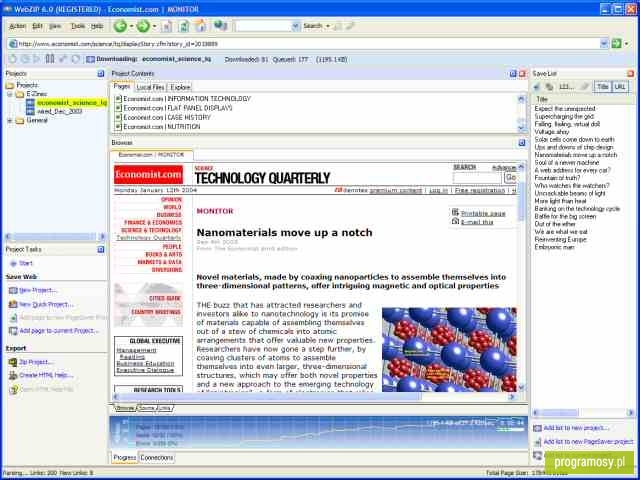Click in the Economist SEARCH input field

[477, 178]
